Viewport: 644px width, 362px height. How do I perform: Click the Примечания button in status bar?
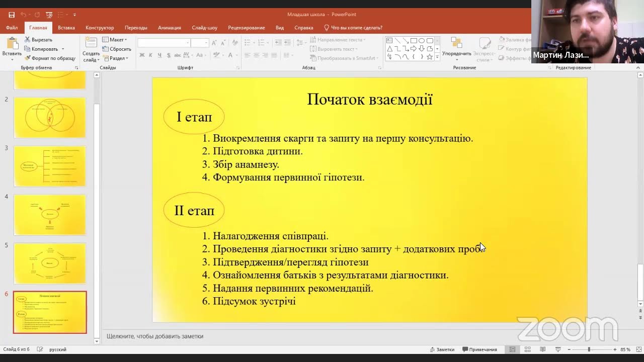click(x=480, y=349)
